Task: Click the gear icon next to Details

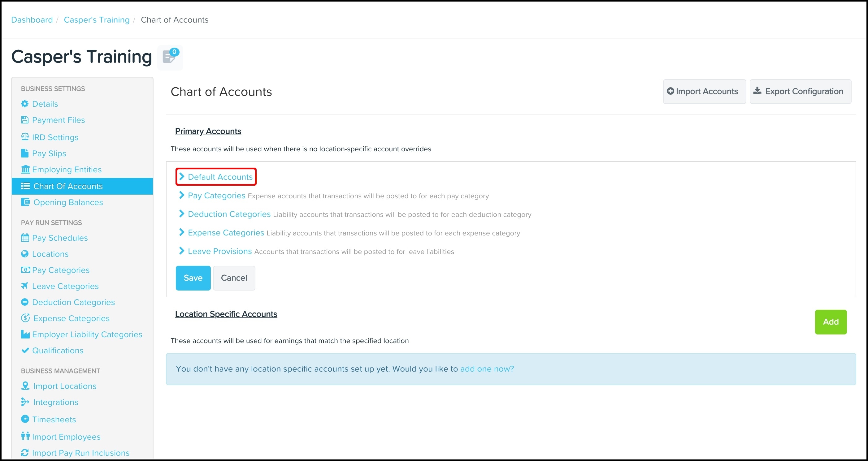Action: 24,104
